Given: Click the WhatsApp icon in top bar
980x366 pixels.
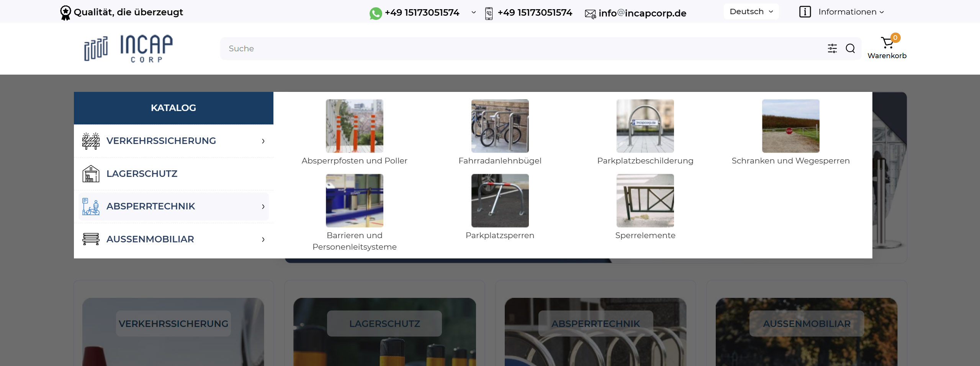Looking at the screenshot, I should tap(375, 13).
